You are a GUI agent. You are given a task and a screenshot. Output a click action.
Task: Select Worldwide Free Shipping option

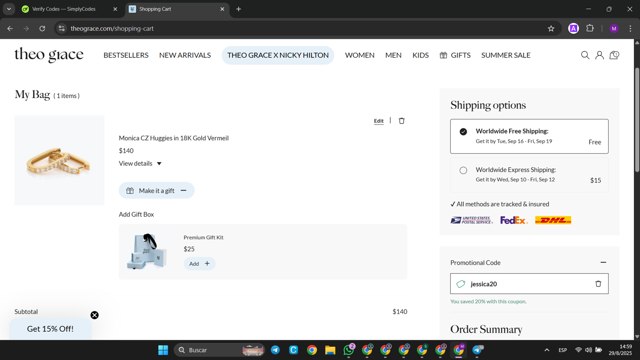pos(529,136)
